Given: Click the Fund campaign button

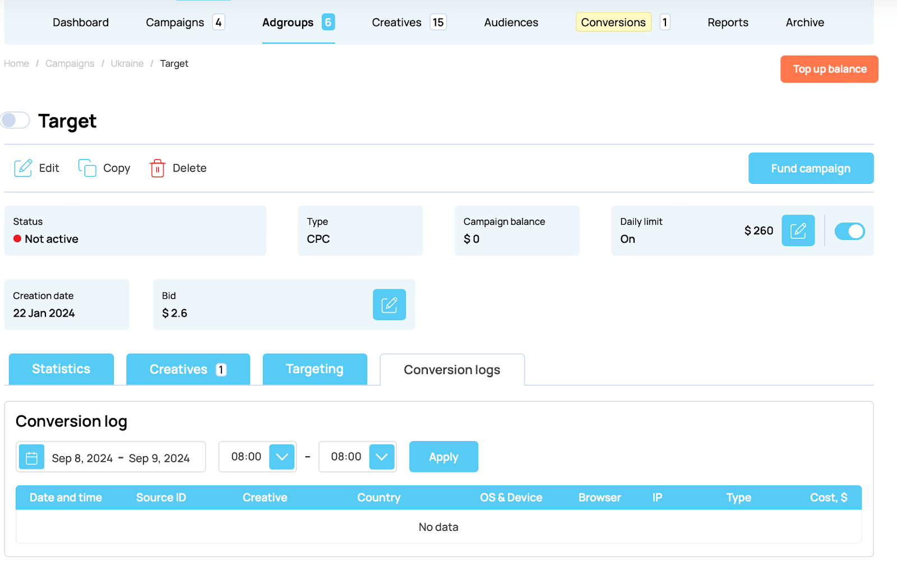Looking at the screenshot, I should coord(811,168).
